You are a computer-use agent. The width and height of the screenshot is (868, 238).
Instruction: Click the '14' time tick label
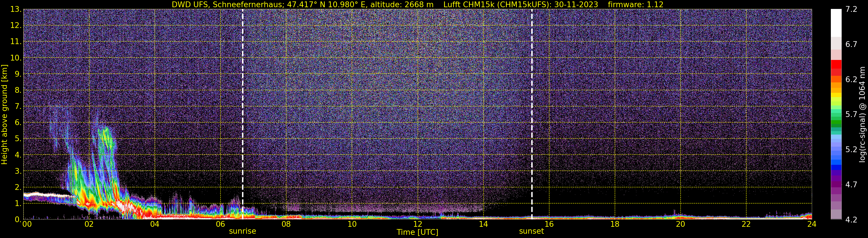[483, 224]
